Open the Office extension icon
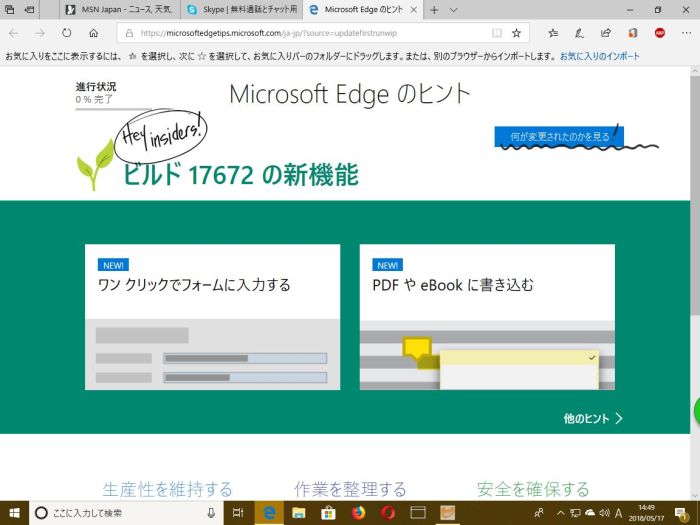 point(633,33)
